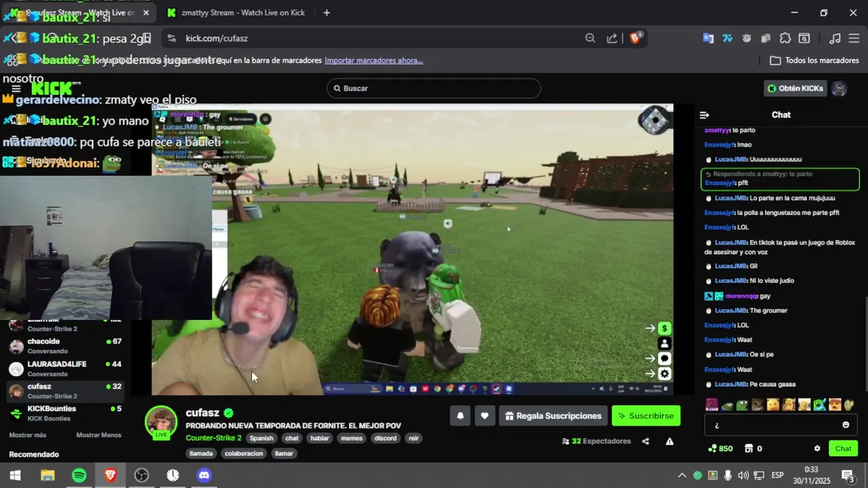Click the 850 channel points indicator

720,448
